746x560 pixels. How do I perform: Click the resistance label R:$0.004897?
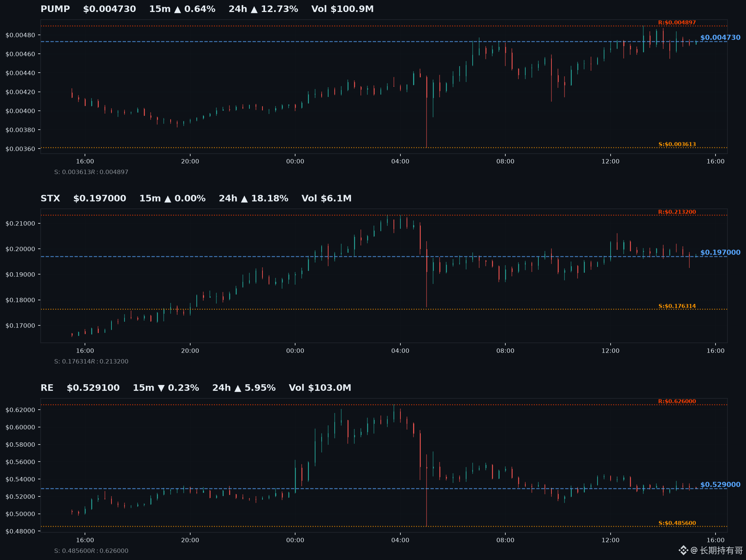click(x=677, y=23)
